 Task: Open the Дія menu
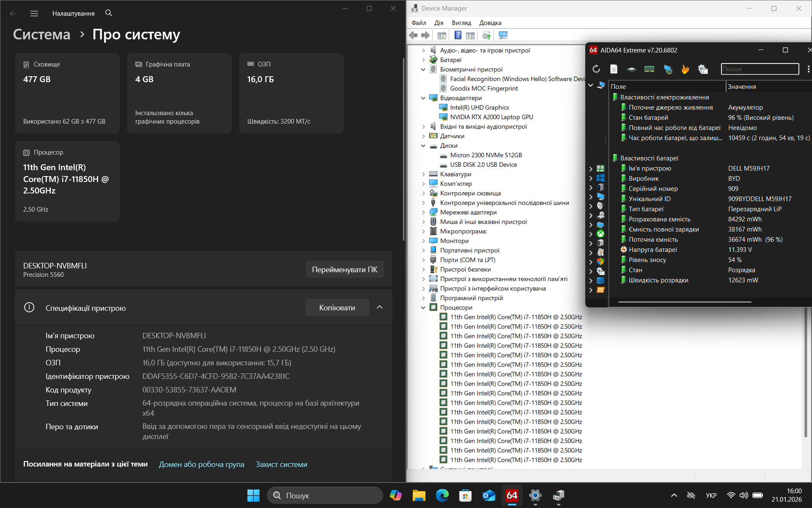click(x=439, y=23)
